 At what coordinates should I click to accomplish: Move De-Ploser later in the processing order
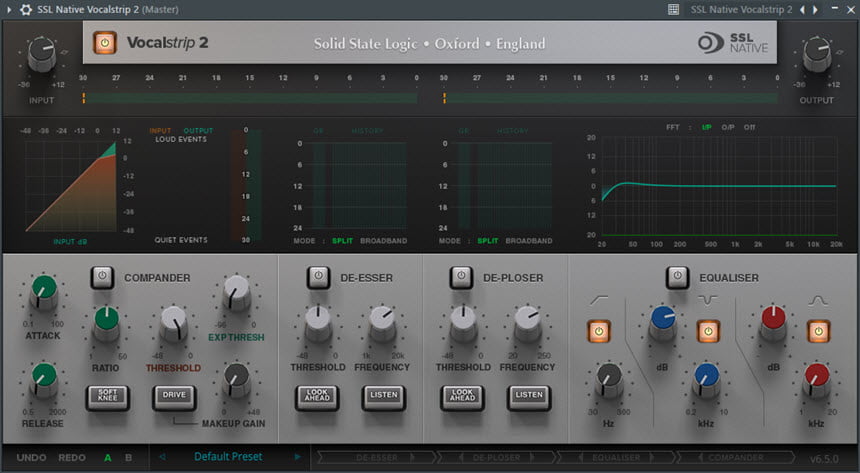532,457
